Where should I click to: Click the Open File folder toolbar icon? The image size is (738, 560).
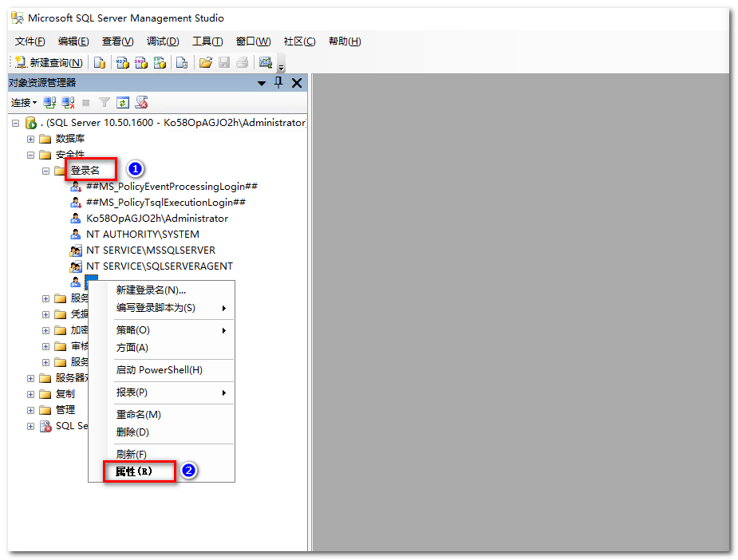[205, 63]
